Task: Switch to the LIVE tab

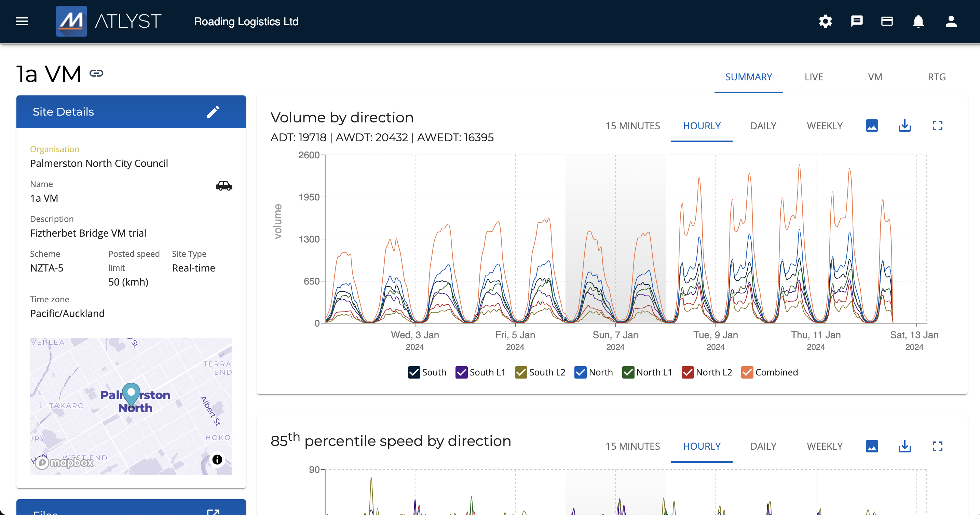Action: 813,77
